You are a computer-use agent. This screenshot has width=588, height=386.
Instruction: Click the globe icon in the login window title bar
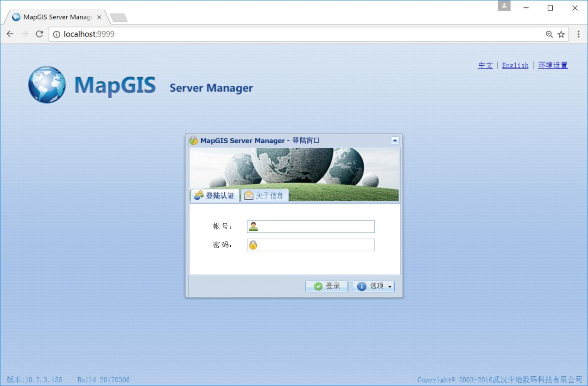(x=193, y=140)
